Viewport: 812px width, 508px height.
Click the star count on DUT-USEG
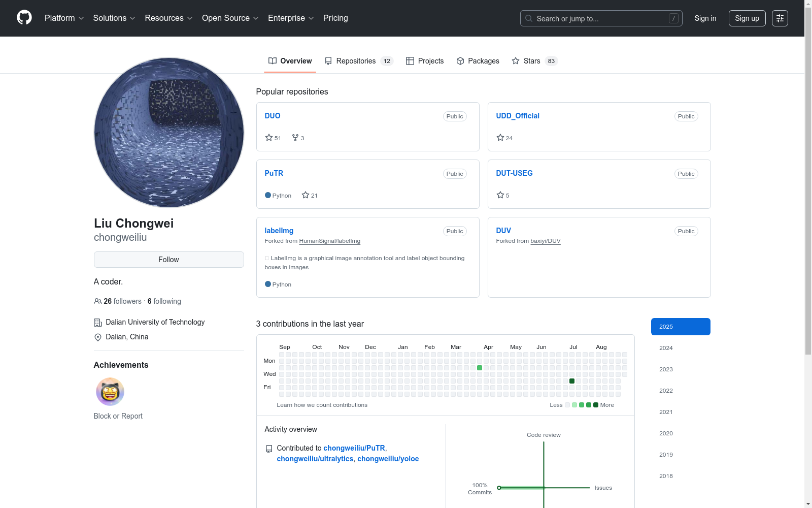[503, 195]
